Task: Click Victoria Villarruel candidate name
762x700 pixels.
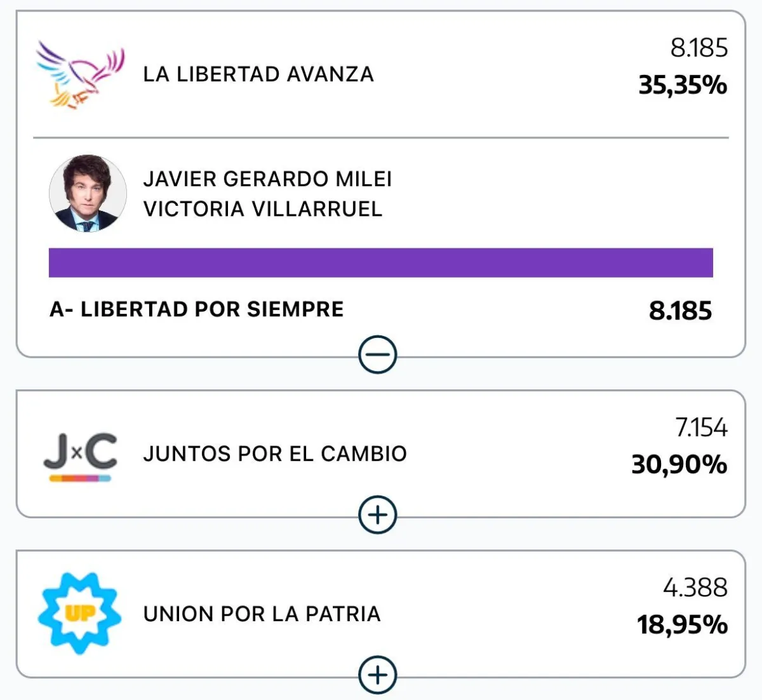Action: pyautogui.click(x=263, y=209)
